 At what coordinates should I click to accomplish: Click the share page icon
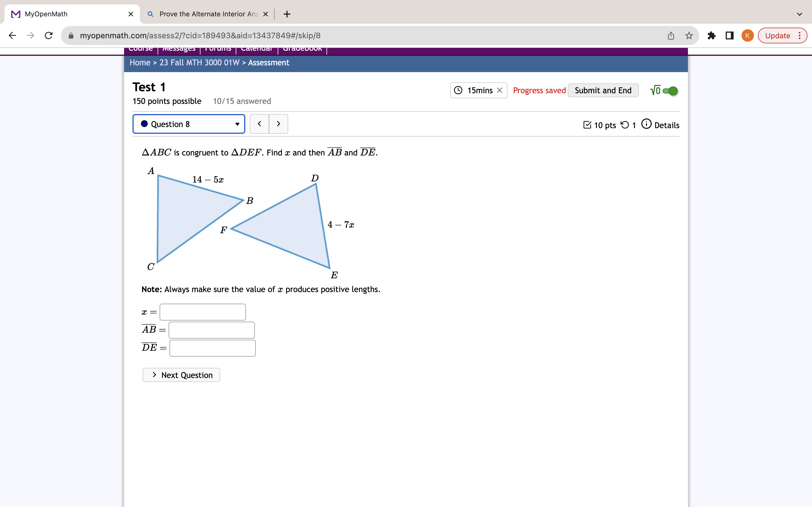point(671,35)
